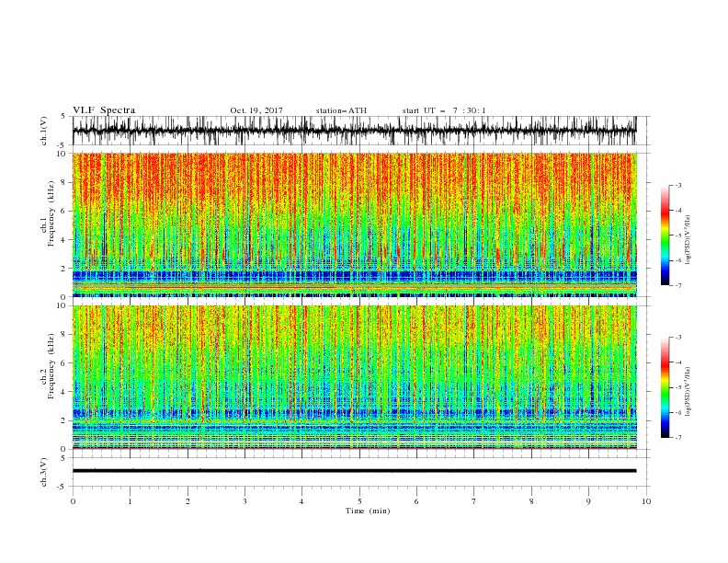Click the time-axis tick label "3"
The width and height of the screenshot is (728, 563).
coord(245,501)
